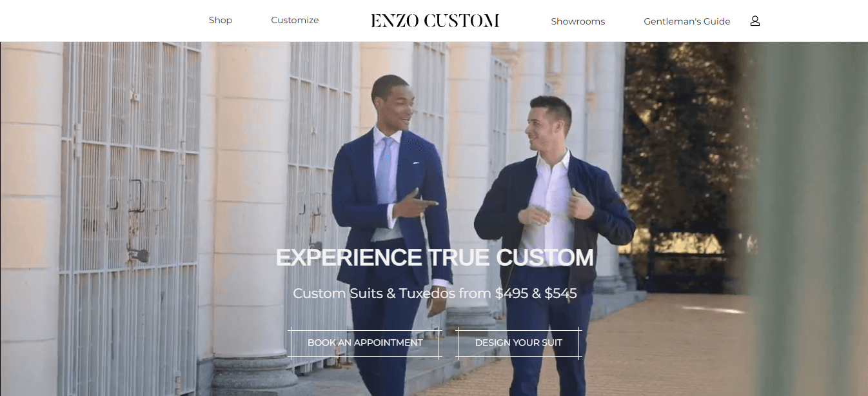
Task: Open the Customize menu
Action: pyautogui.click(x=295, y=20)
